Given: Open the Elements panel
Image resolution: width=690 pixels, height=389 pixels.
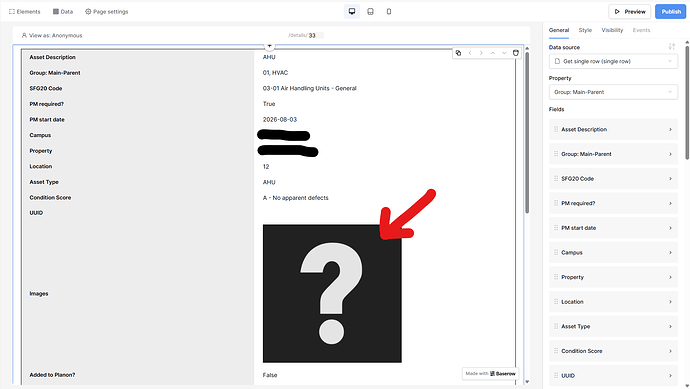Looking at the screenshot, I should (x=25, y=12).
